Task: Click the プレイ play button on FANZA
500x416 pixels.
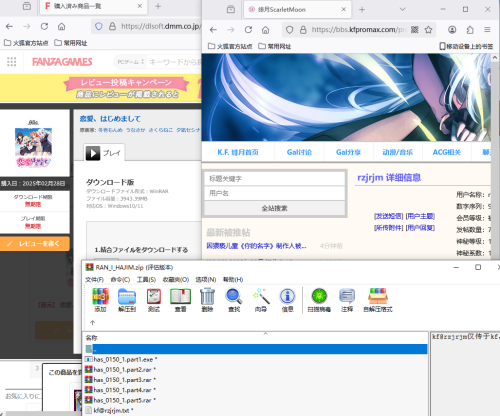Action: point(104,153)
